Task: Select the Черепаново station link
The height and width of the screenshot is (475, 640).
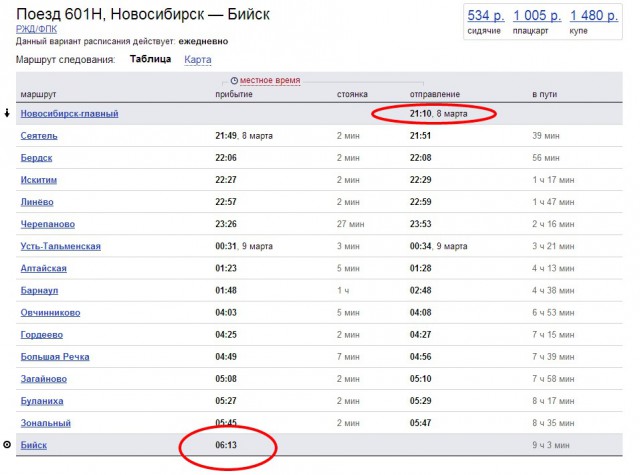Action: point(47,224)
